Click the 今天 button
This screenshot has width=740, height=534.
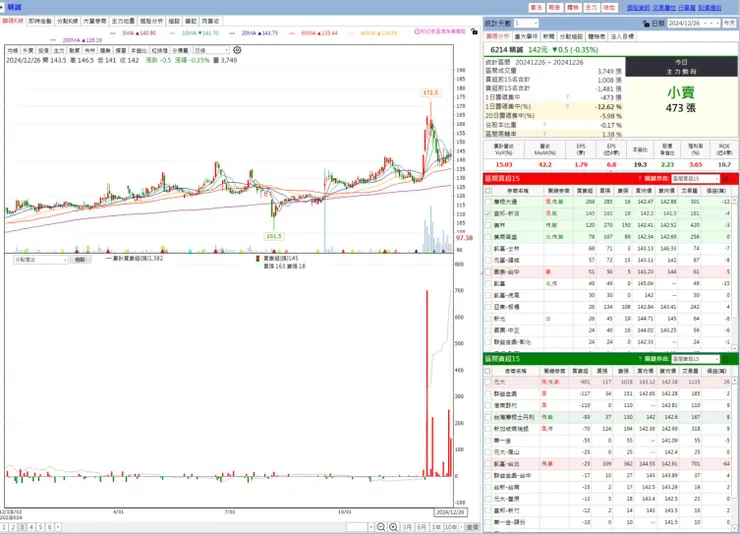[730, 23]
